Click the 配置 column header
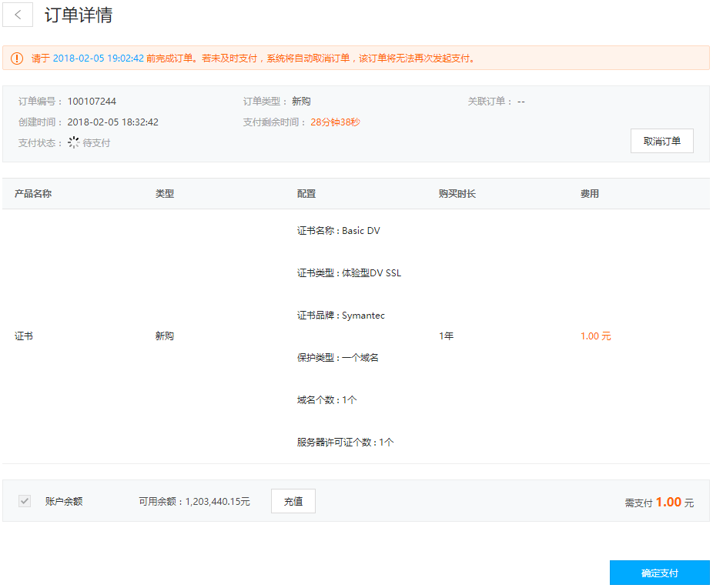 click(x=306, y=194)
